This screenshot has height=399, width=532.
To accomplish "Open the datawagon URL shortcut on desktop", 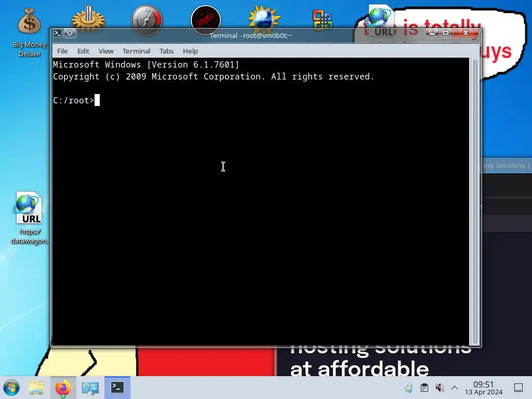I will 29,218.
